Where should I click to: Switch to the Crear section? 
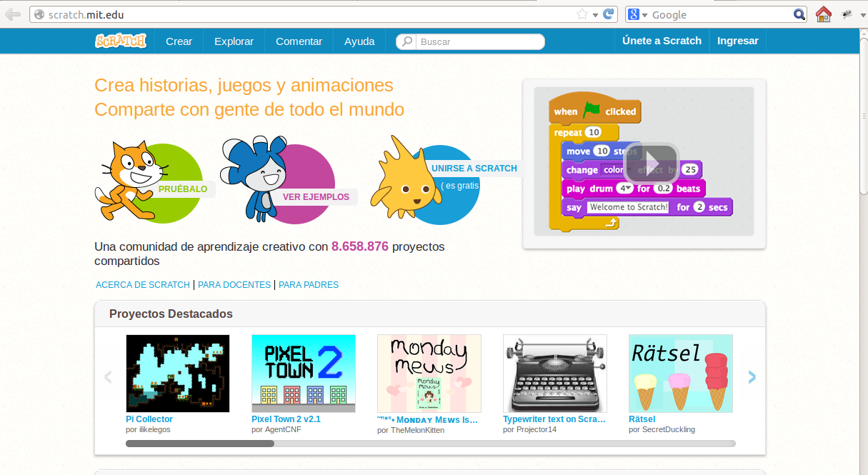[x=179, y=41]
